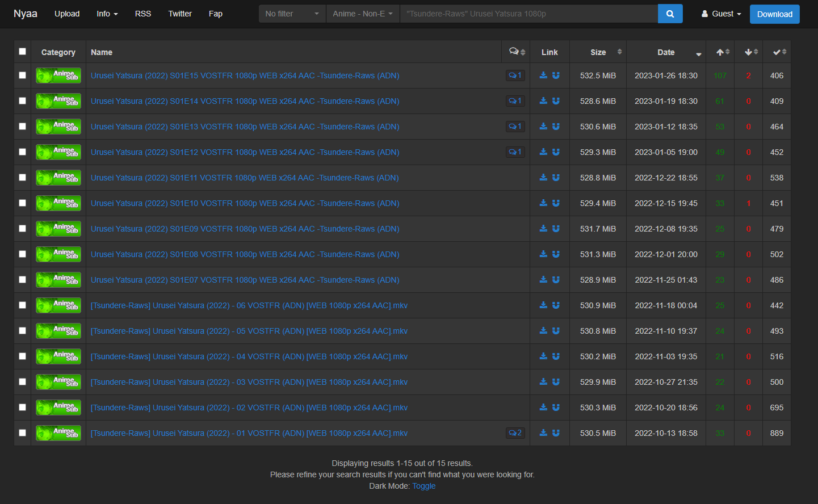This screenshot has width=818, height=504.
Task: Check the box for episode 01 mkv
Action: click(22, 432)
